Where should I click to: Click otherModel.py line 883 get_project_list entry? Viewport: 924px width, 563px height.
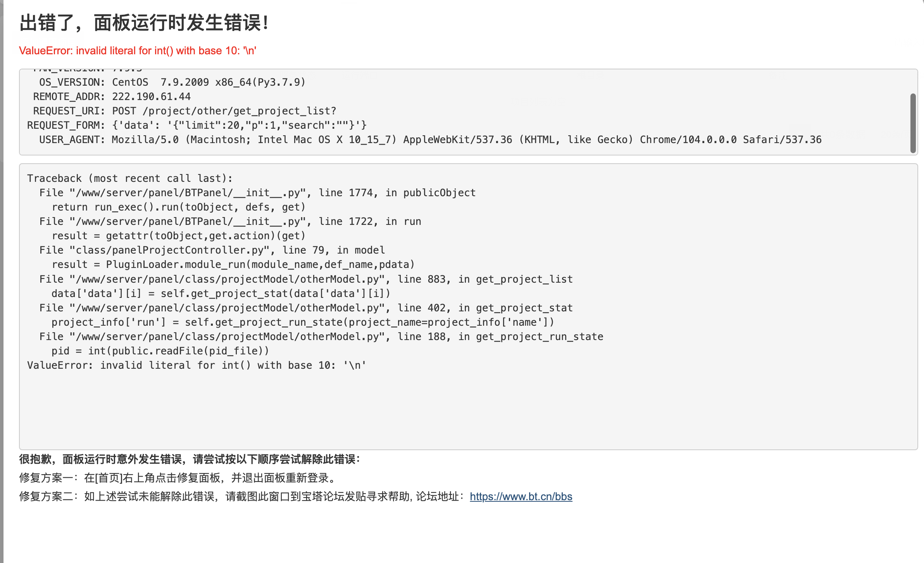306,279
